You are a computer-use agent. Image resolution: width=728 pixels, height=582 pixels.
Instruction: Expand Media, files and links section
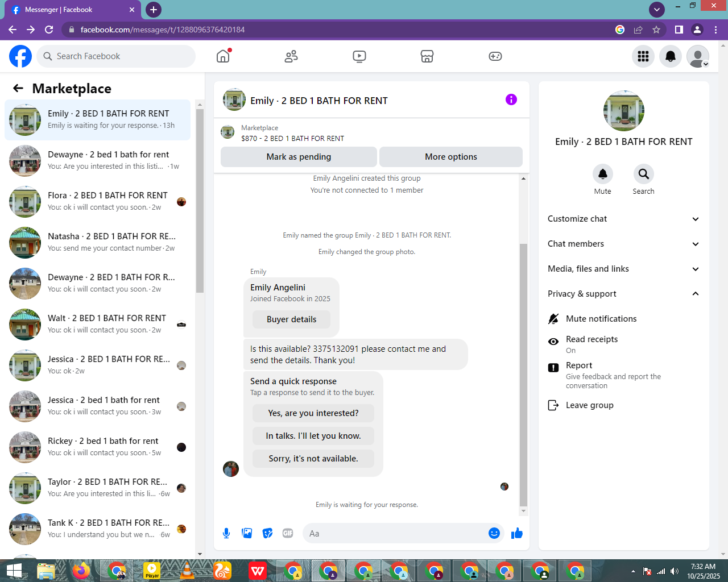coord(623,269)
